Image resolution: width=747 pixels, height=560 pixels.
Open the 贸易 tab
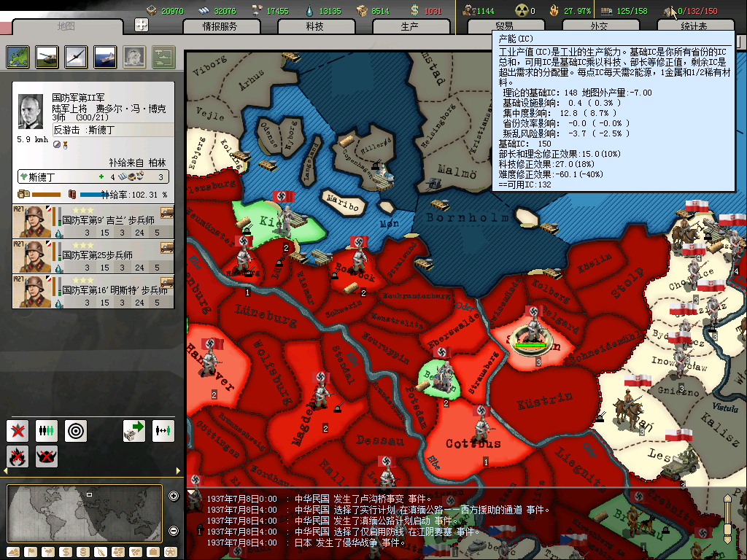(x=505, y=27)
